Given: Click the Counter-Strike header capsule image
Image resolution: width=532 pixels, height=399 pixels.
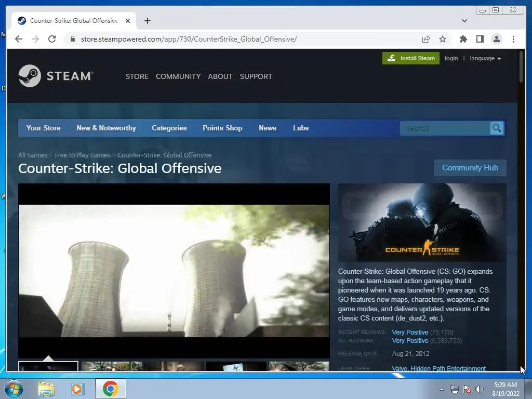Looking at the screenshot, I should [422, 222].
